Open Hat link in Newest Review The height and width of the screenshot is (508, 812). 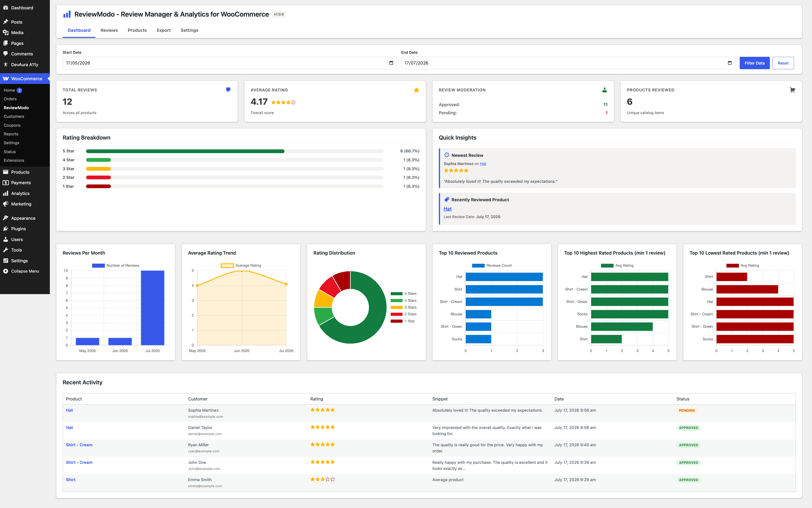(483, 164)
